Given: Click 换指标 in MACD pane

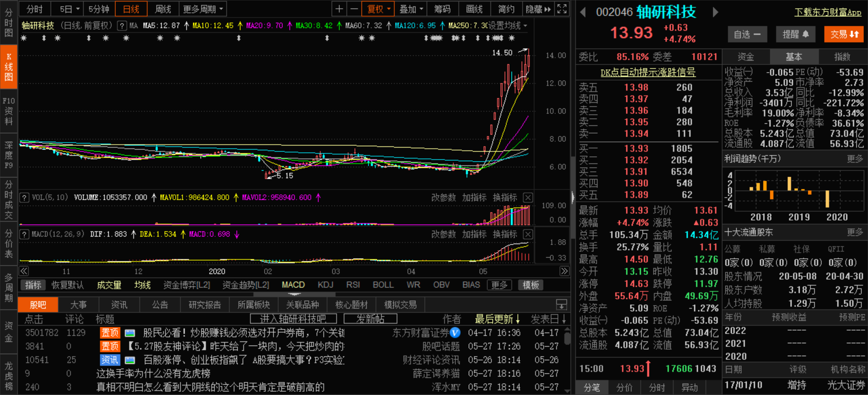Looking at the screenshot, I should pos(505,234).
